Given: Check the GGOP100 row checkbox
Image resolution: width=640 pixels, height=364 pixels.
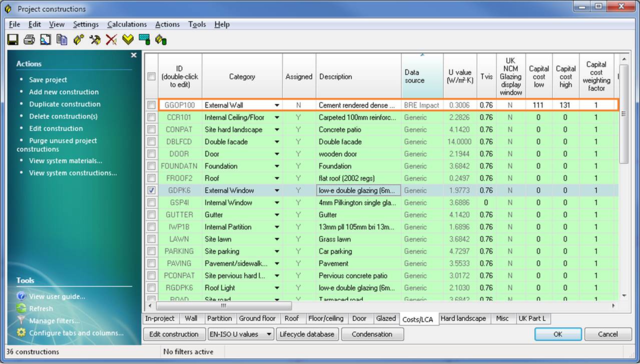Looking at the screenshot, I should click(x=151, y=105).
